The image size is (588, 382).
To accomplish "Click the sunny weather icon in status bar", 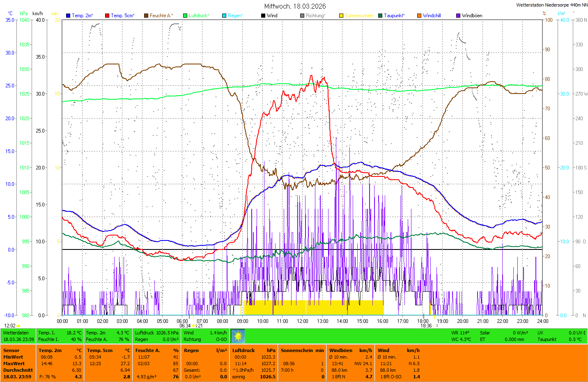I will click(x=238, y=336).
